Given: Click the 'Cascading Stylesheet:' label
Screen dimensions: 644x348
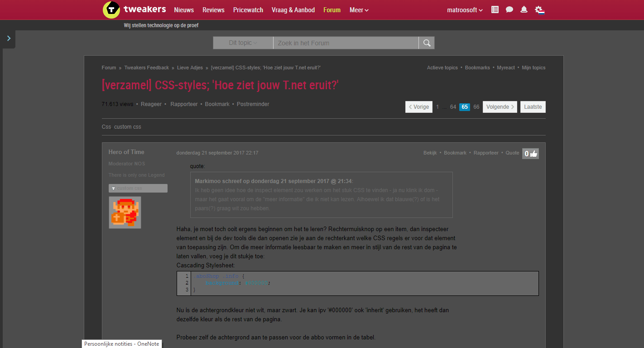Looking at the screenshot, I should [206, 266].
